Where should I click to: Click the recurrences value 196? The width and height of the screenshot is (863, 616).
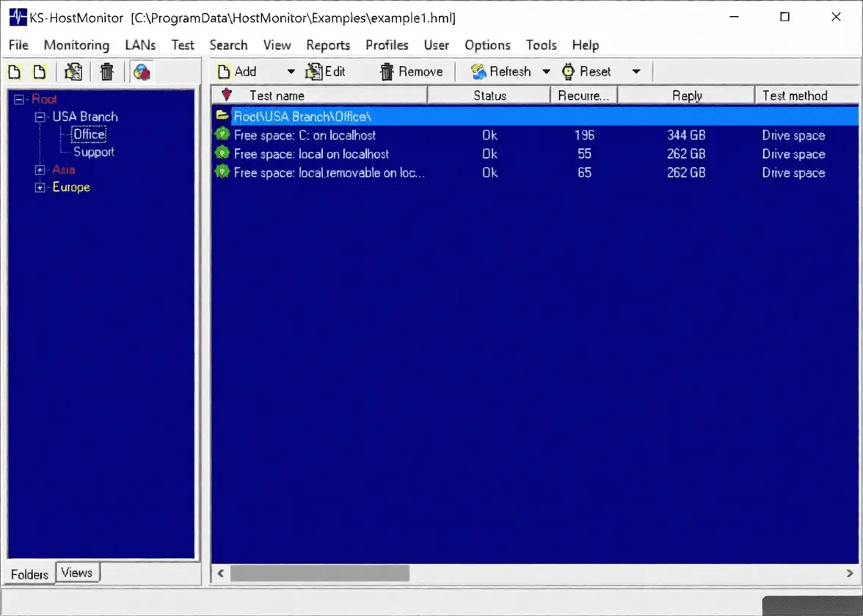[x=584, y=135]
